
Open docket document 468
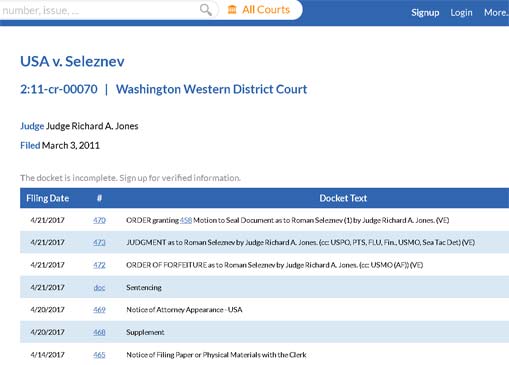click(x=99, y=332)
